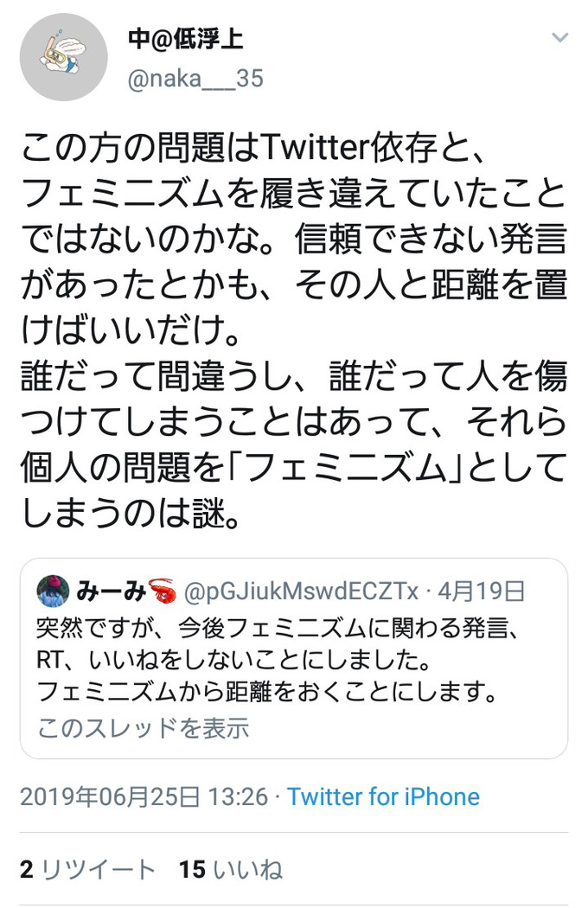Open the Twitter for iPhone source link
The height and width of the screenshot is (908, 588).
click(384, 796)
